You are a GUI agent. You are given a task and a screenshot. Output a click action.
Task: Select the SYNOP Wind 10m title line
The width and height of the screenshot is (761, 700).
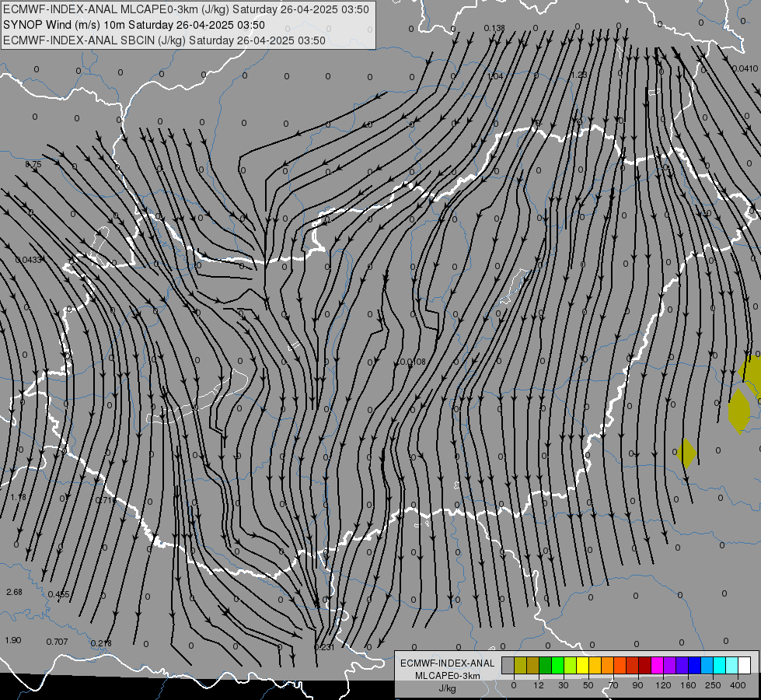pos(134,25)
